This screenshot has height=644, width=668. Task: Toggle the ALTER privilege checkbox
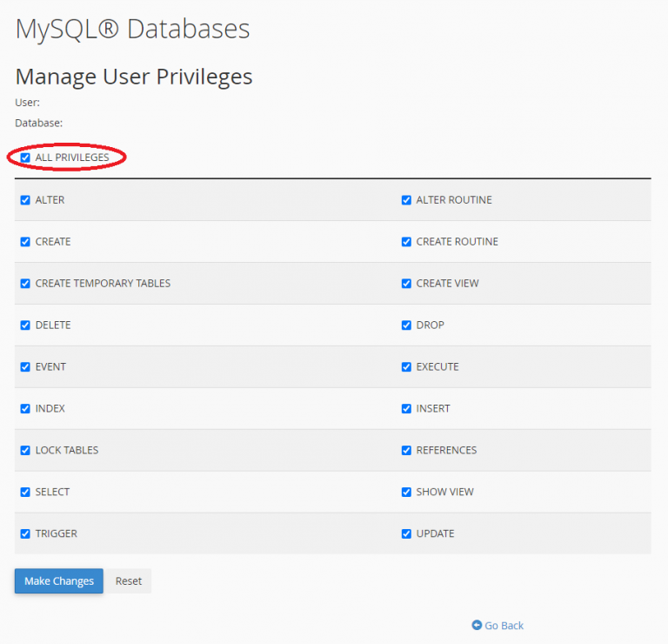pos(25,200)
